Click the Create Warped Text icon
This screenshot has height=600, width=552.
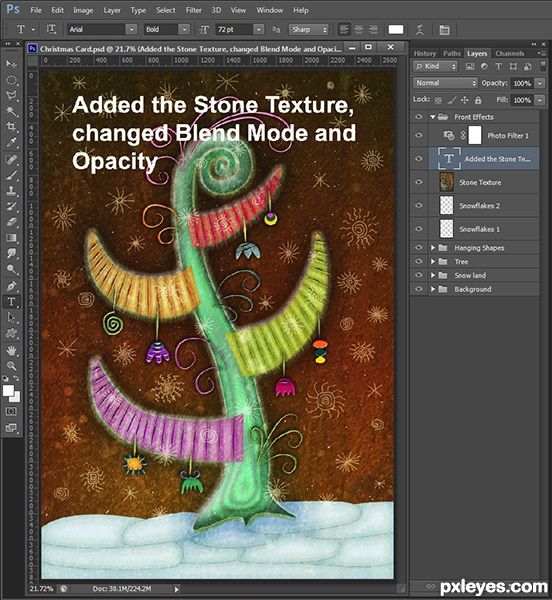click(x=420, y=29)
